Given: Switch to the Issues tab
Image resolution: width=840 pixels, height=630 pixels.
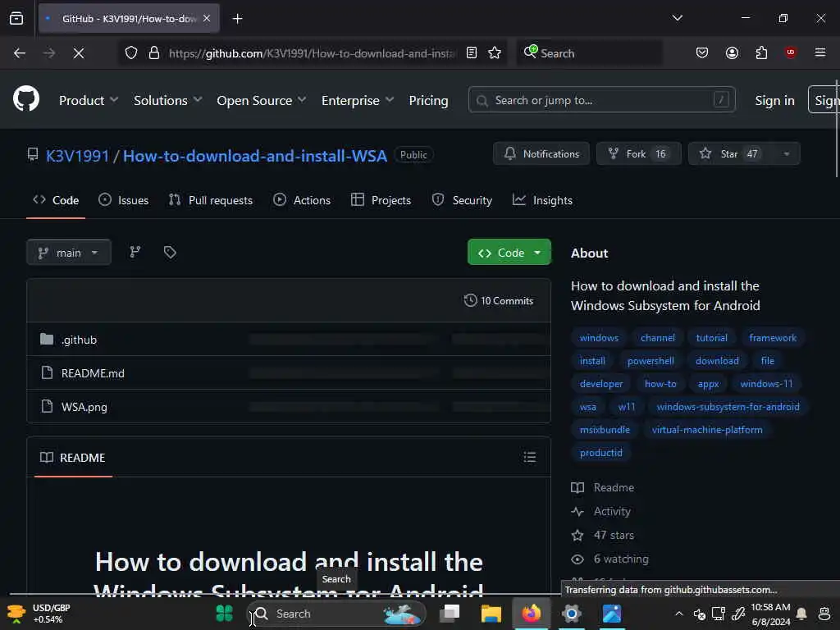Looking at the screenshot, I should click(x=124, y=200).
